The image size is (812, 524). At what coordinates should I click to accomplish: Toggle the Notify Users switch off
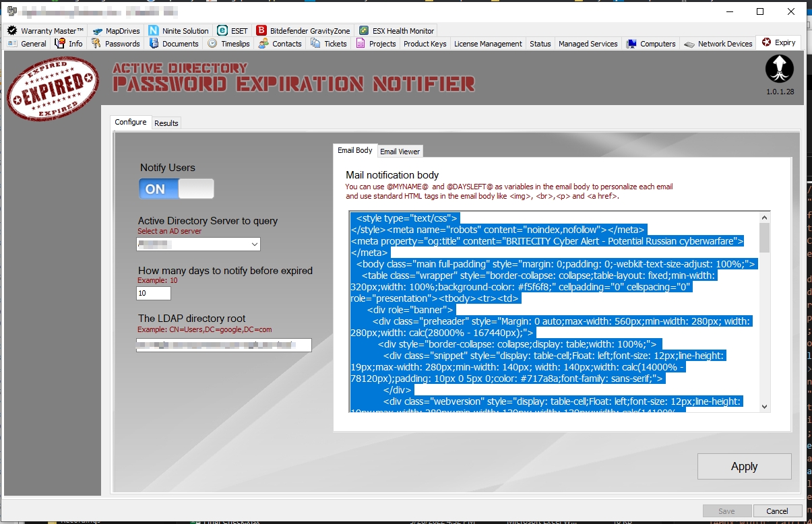pos(177,189)
